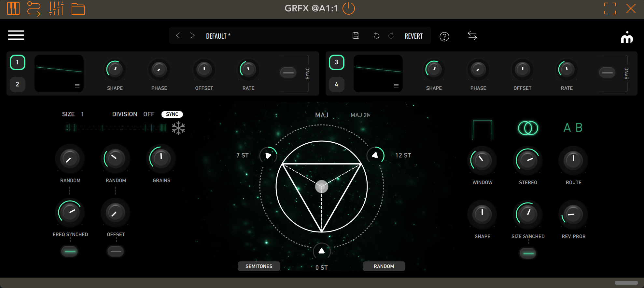Screen dimensions: 644x288
Task: Expand the DEFAULT preset name list
Action: (x=218, y=36)
